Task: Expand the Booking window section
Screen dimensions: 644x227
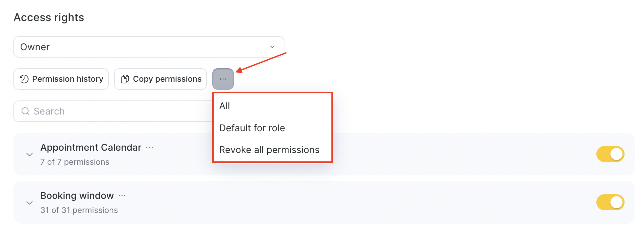Action: point(30,203)
